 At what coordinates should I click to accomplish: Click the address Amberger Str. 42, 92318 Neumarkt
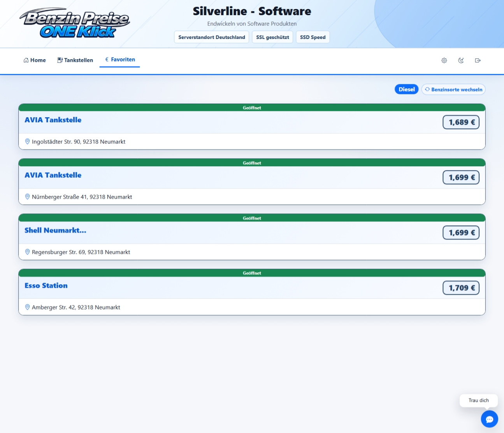click(x=76, y=308)
